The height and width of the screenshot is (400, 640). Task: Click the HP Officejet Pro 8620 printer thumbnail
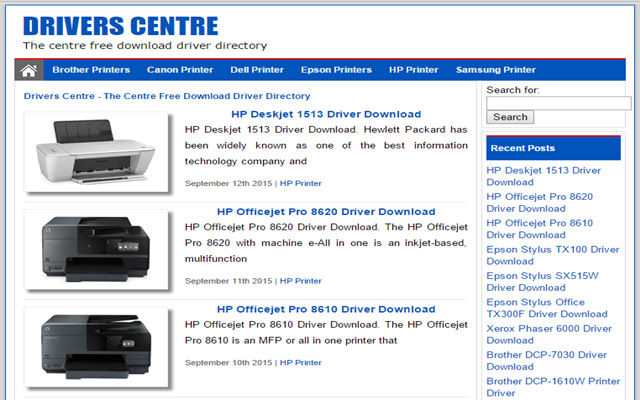coord(96,249)
